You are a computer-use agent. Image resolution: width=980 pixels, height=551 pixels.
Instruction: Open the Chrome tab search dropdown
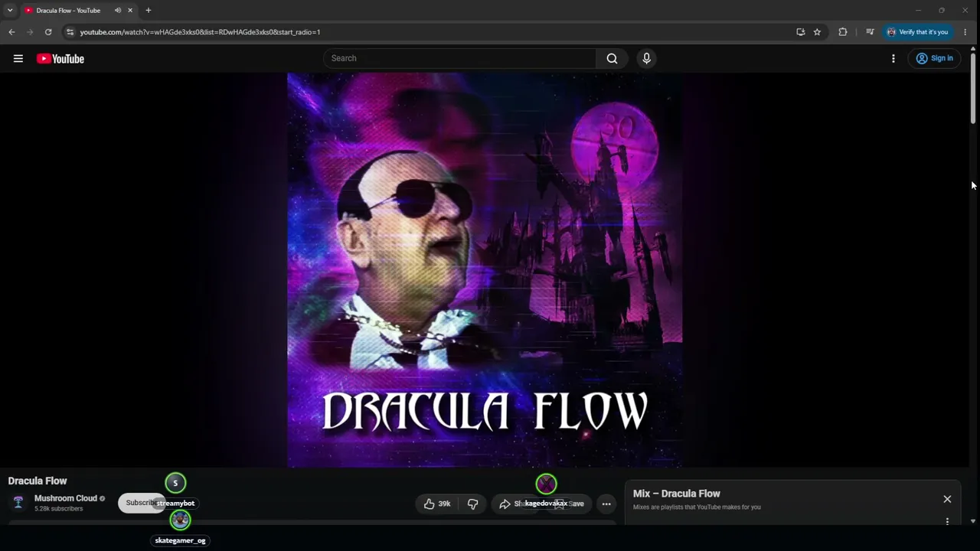click(10, 10)
